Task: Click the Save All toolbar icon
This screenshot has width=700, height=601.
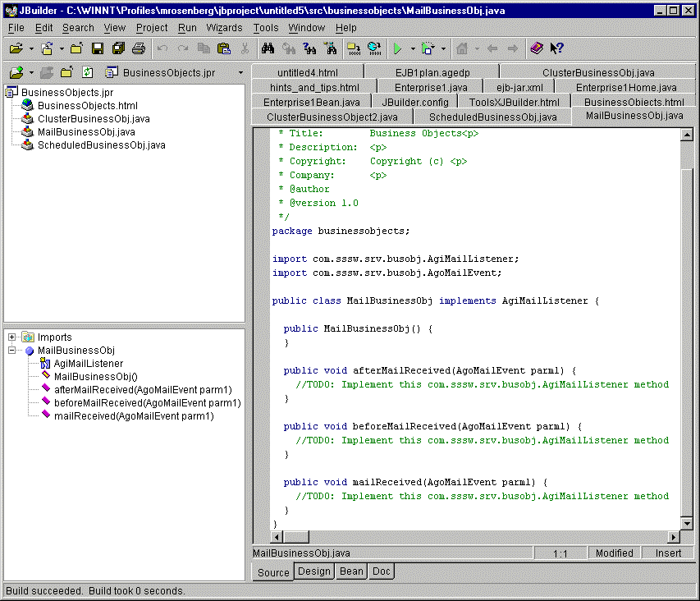Action: [x=118, y=48]
